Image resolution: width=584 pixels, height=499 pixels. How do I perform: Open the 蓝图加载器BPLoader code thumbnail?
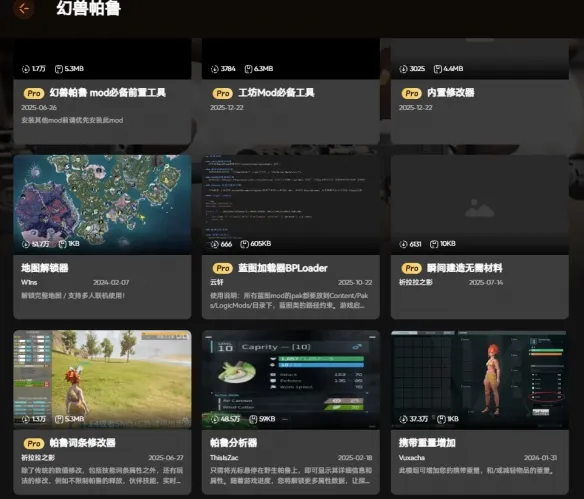point(291,205)
